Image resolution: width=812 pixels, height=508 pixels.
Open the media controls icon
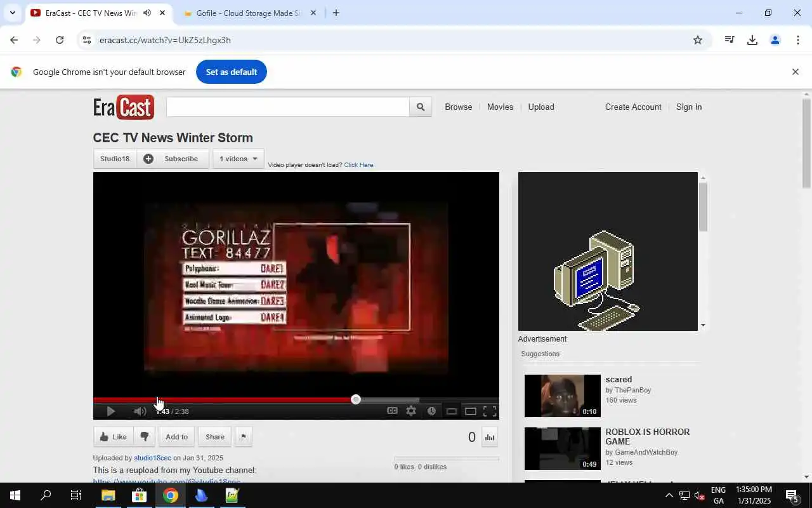coord(730,40)
